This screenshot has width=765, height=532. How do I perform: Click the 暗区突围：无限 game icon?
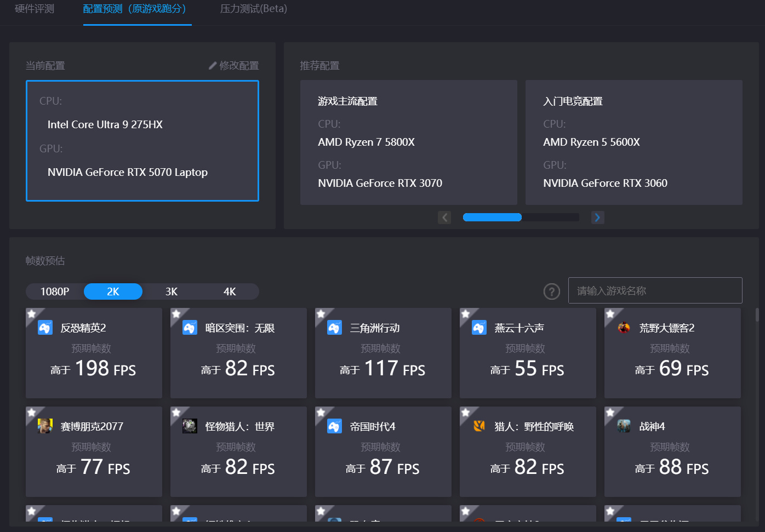tap(190, 328)
